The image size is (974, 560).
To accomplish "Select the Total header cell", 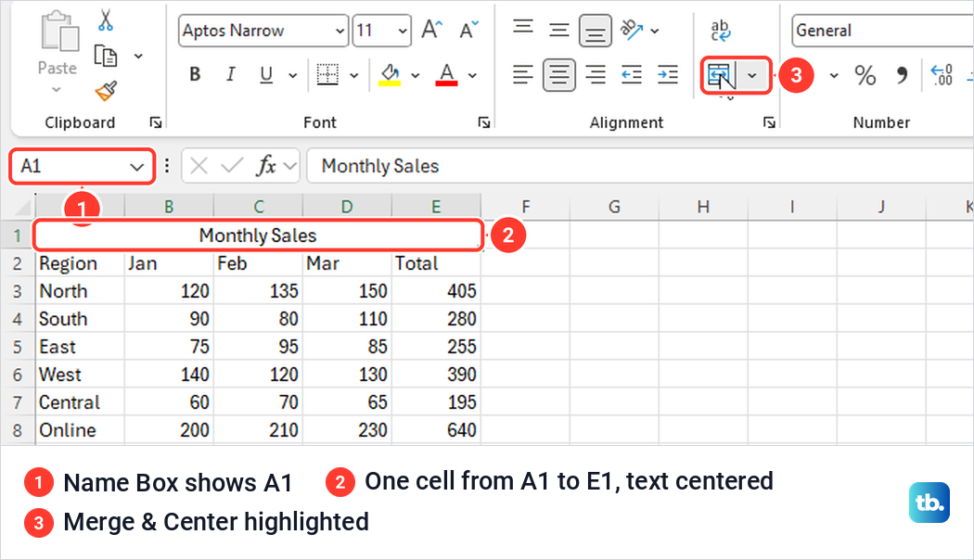I will 436,263.
